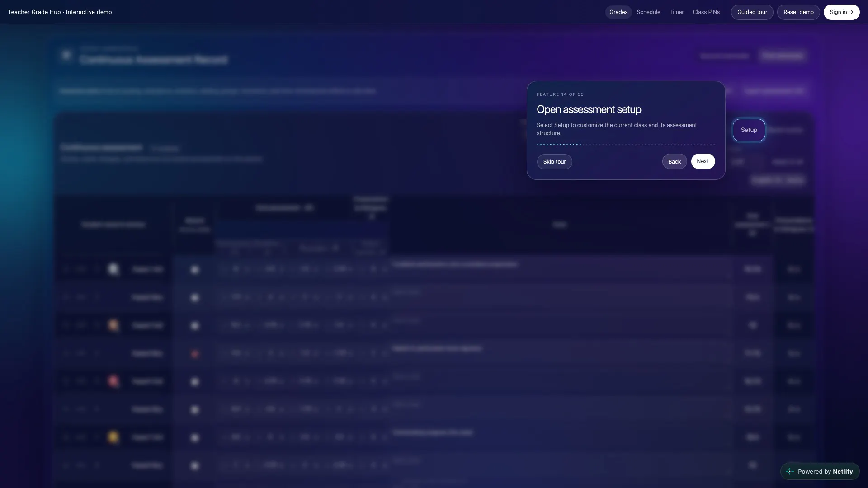Viewport: 868px width, 488px height.
Task: Open the Timer tab
Action: [x=676, y=12]
